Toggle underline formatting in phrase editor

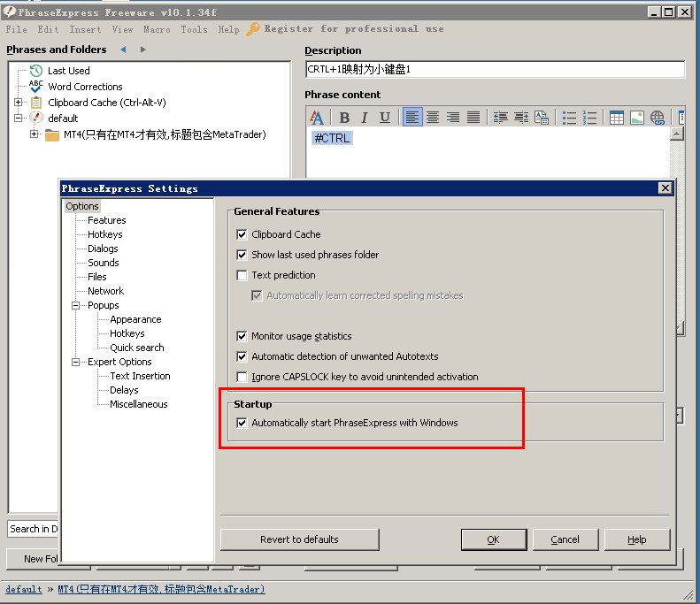[385, 118]
